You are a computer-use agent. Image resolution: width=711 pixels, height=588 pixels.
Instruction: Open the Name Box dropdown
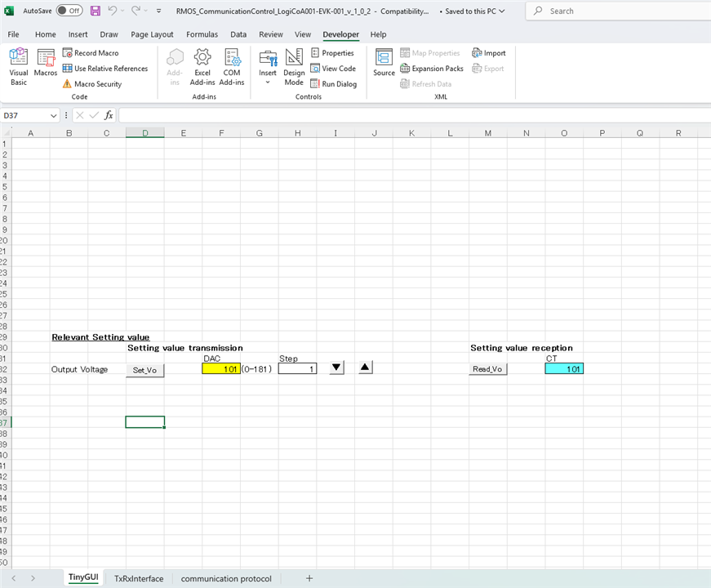(54, 116)
